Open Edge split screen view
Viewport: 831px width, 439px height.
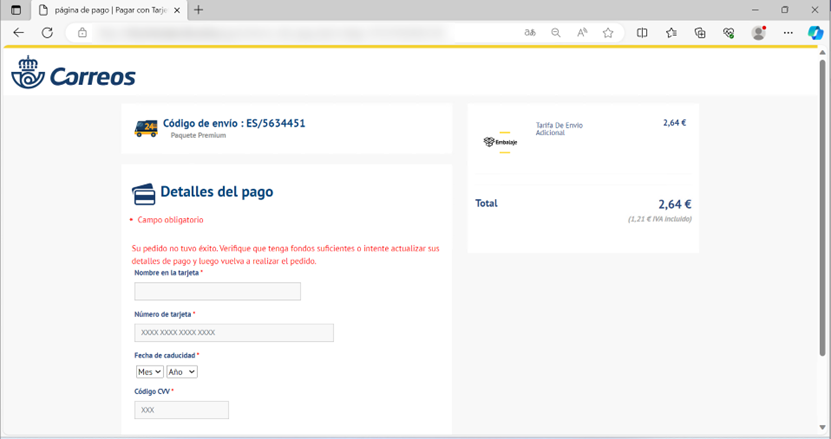click(642, 33)
